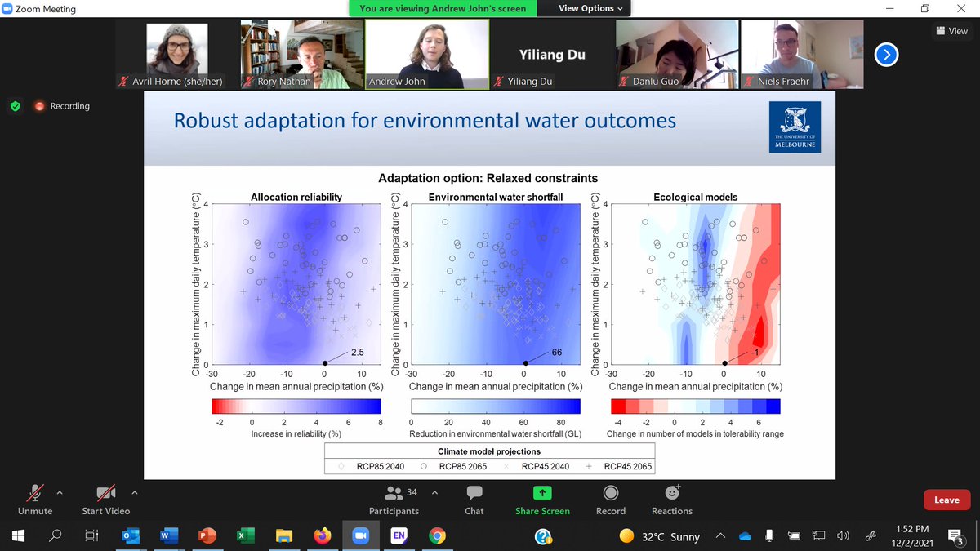This screenshot has height=551, width=980.
Task: Toggle mute with the system tray speaker icon
Action: point(843,536)
